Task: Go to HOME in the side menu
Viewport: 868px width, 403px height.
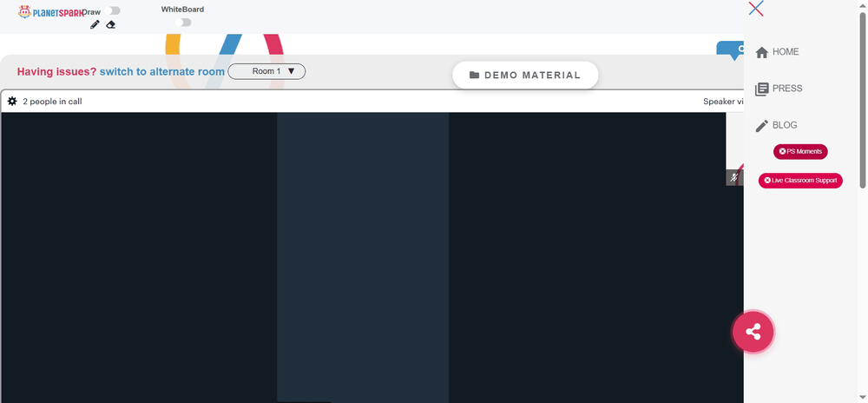Action: [x=786, y=51]
